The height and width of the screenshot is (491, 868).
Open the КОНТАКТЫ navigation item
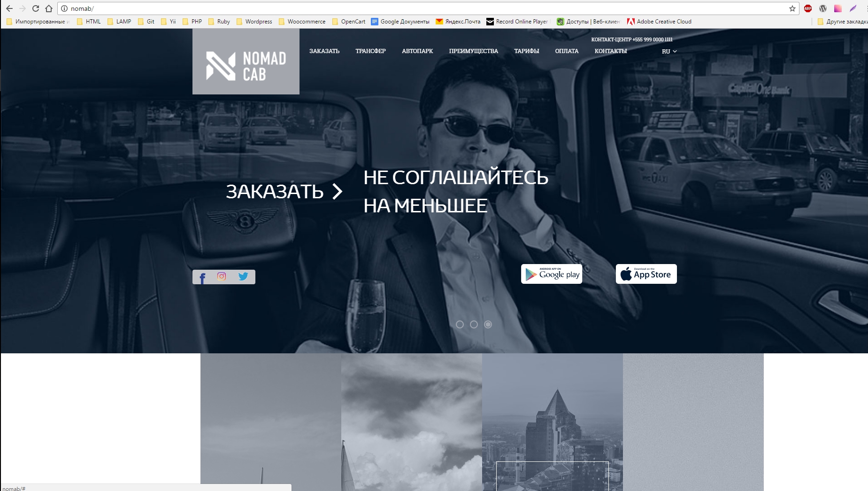(611, 51)
